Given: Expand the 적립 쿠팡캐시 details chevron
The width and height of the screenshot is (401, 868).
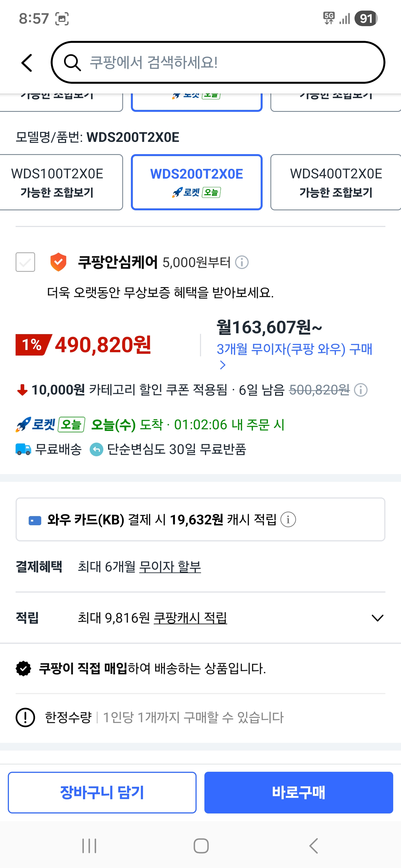Looking at the screenshot, I should 377,618.
